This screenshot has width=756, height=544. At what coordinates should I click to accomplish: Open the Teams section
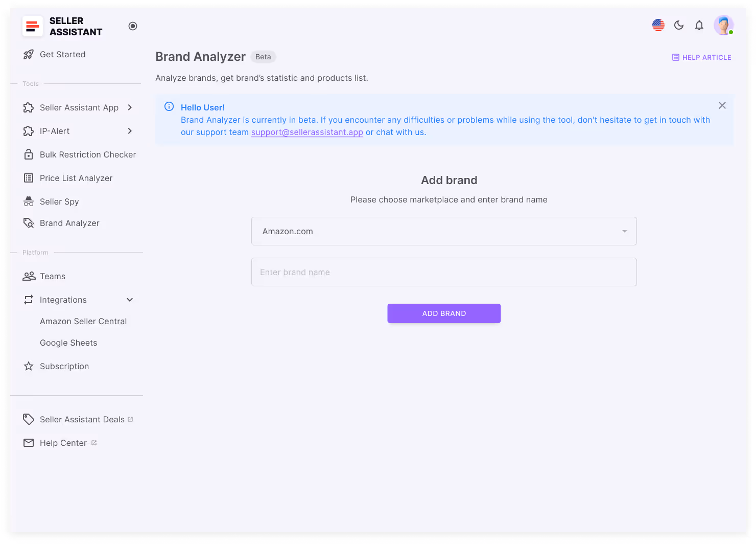pyautogui.click(x=54, y=276)
